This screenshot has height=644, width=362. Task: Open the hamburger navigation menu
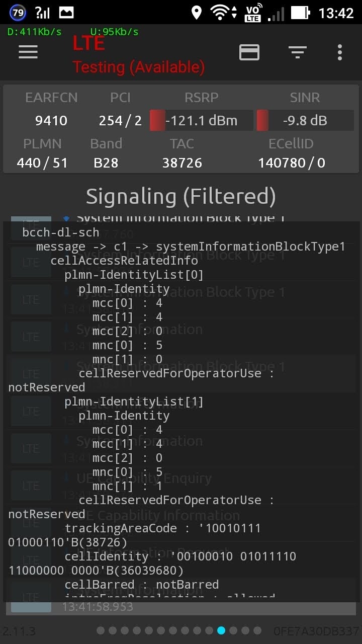28,52
